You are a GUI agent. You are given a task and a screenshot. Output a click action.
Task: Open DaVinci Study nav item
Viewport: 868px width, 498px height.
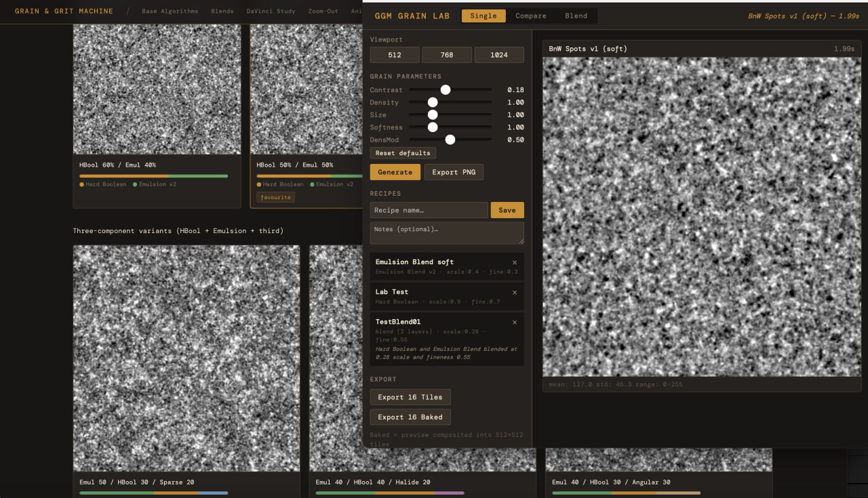[x=271, y=12]
